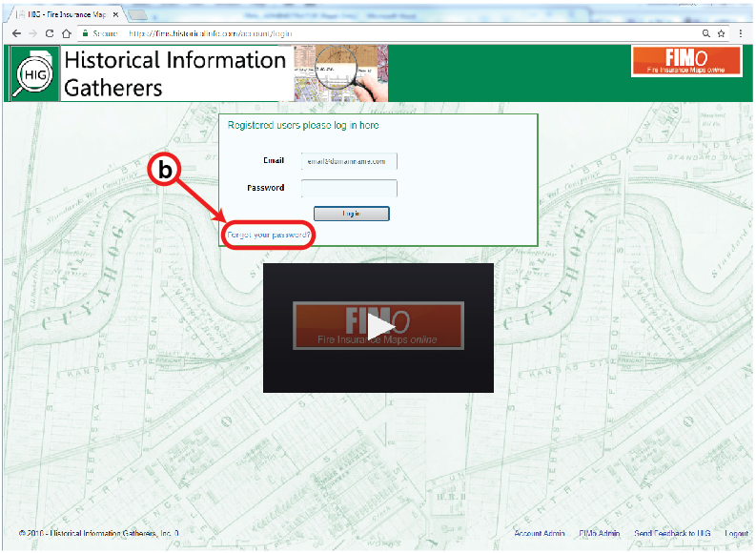Focus the Password input field
756x553 pixels.
[349, 188]
